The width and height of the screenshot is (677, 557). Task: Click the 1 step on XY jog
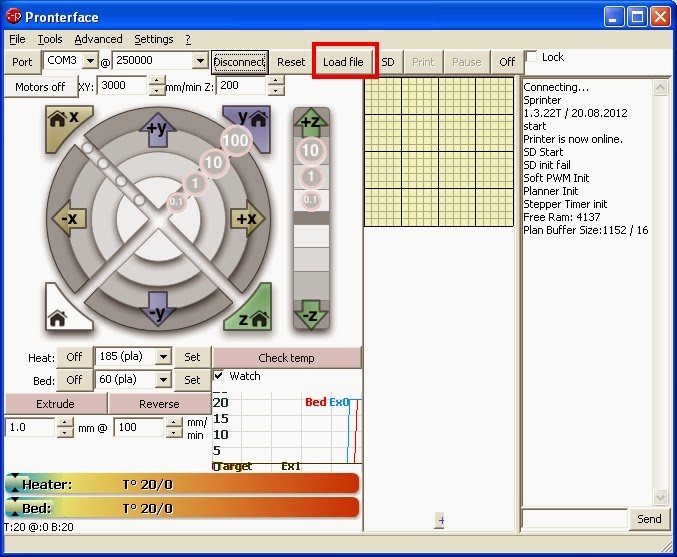click(x=195, y=183)
